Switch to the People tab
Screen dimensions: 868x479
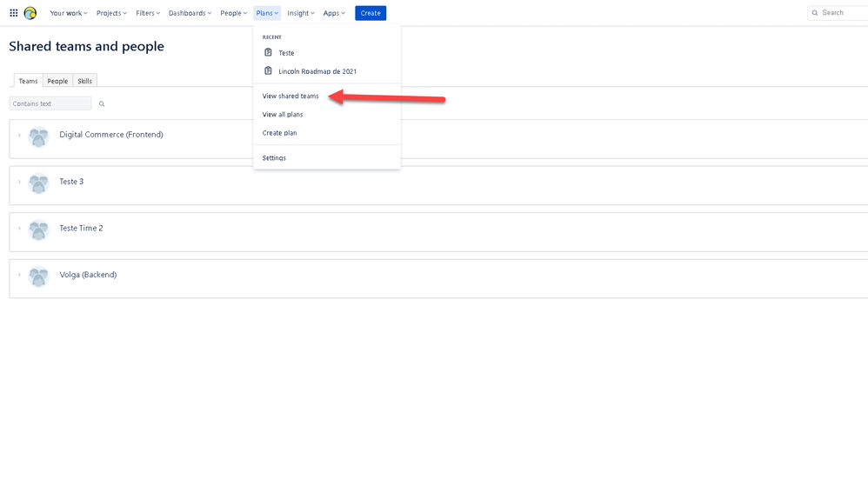(57, 81)
